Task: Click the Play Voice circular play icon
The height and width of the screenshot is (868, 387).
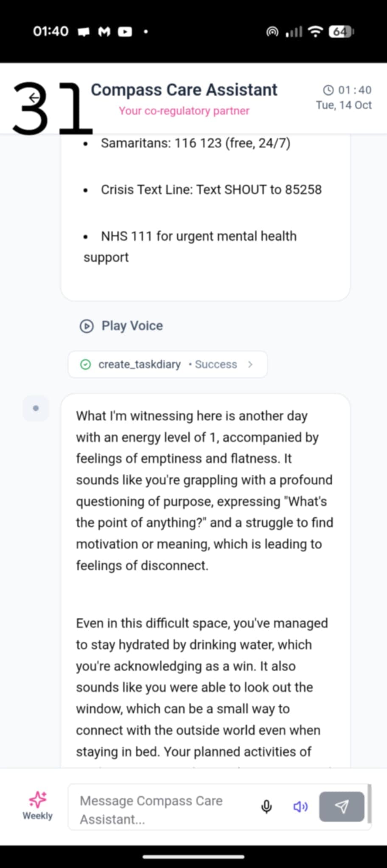Action: (x=87, y=326)
